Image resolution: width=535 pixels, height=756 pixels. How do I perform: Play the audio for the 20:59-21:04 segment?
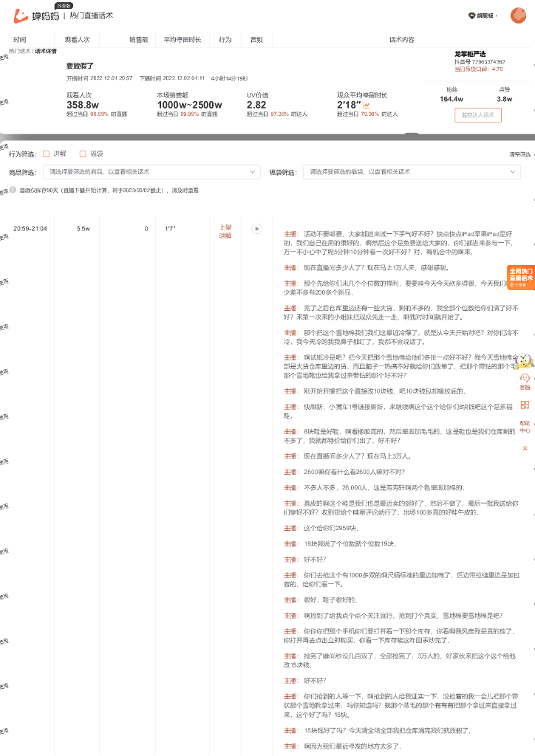[x=256, y=229]
